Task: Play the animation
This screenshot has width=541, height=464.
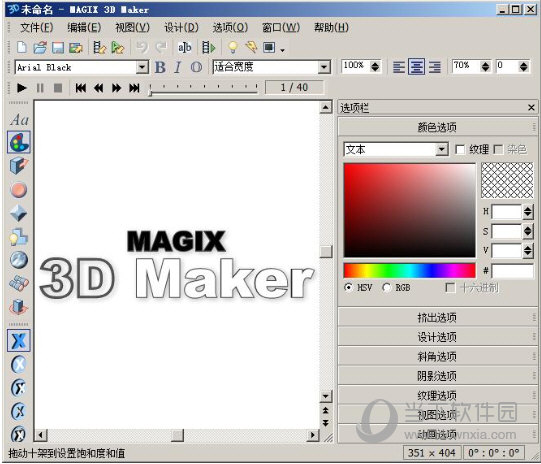Action: click(x=21, y=88)
